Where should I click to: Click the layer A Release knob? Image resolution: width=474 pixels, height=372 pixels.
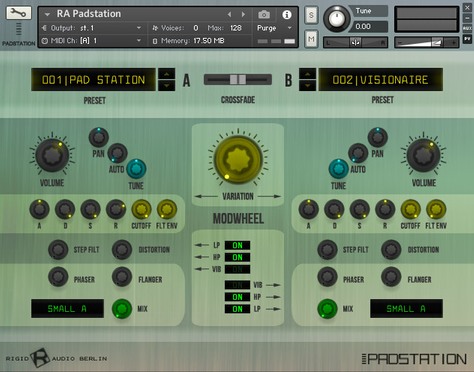[116, 209]
